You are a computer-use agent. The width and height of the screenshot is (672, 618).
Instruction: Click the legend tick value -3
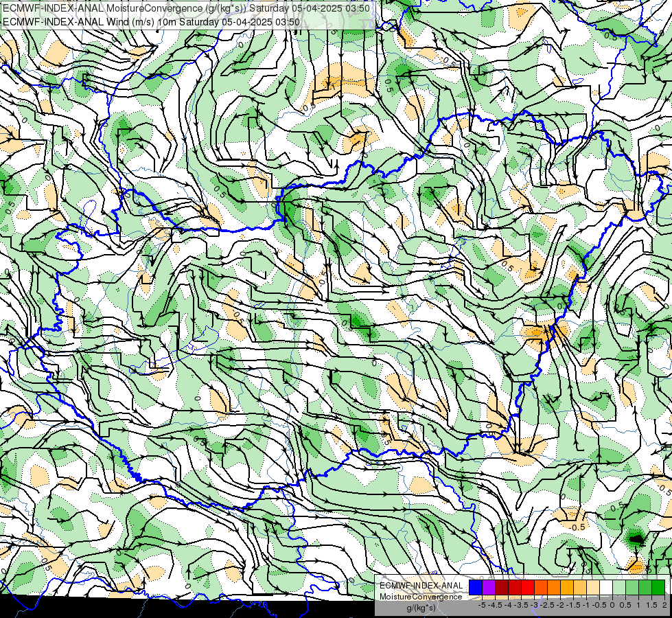(x=535, y=605)
